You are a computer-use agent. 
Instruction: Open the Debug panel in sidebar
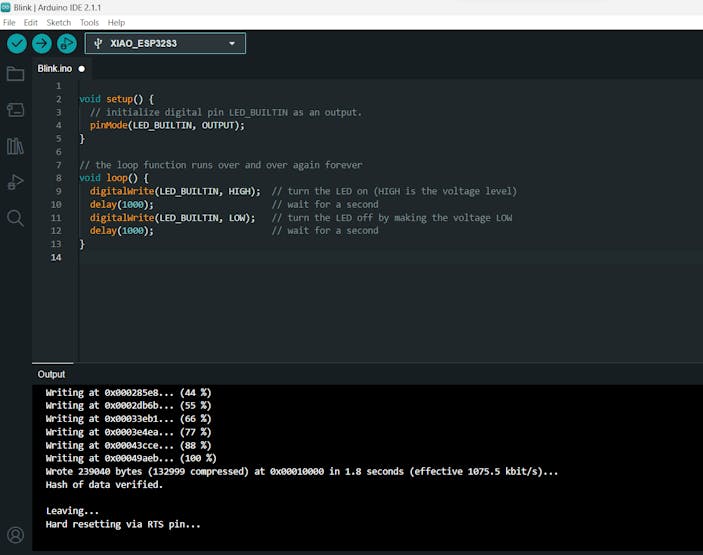pos(15,182)
